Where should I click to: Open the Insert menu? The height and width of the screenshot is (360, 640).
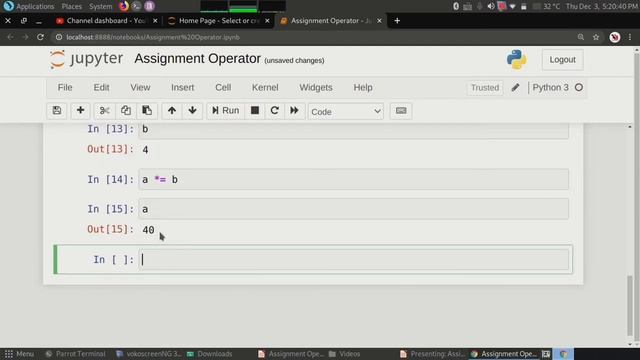click(x=182, y=87)
